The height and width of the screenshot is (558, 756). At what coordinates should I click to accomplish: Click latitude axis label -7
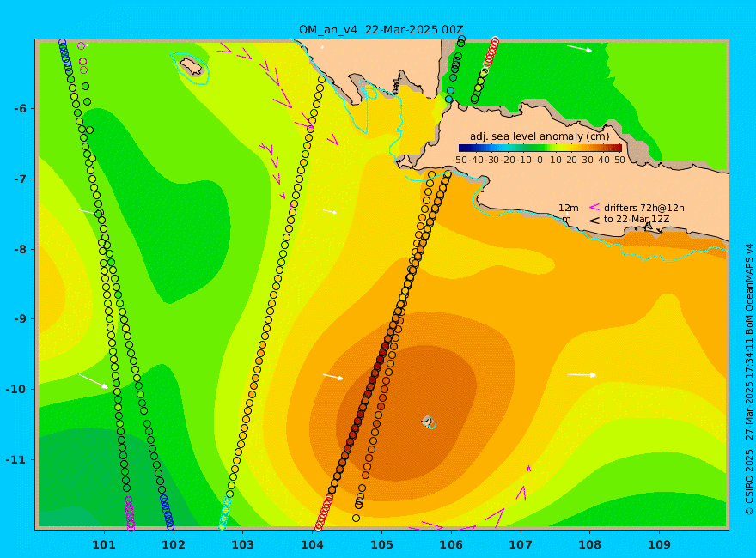click(x=20, y=179)
